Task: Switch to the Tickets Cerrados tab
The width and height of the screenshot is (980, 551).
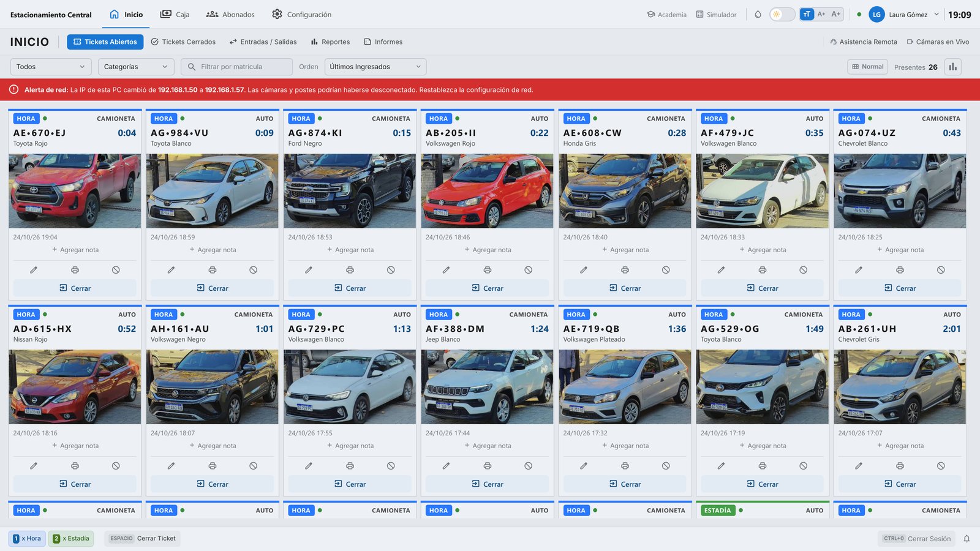Action: [183, 42]
